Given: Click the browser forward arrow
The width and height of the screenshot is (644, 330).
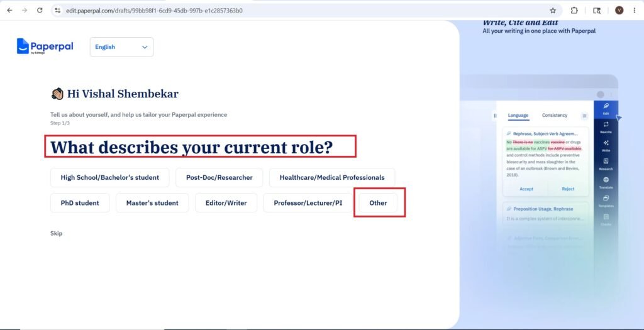Looking at the screenshot, I should coord(25,10).
